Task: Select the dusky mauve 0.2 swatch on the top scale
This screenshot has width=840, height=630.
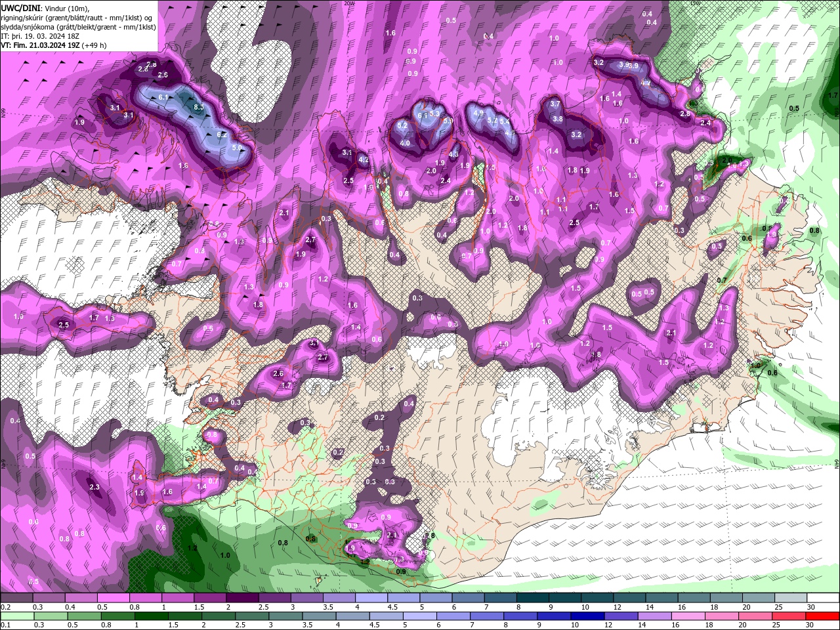Action: click(16, 598)
